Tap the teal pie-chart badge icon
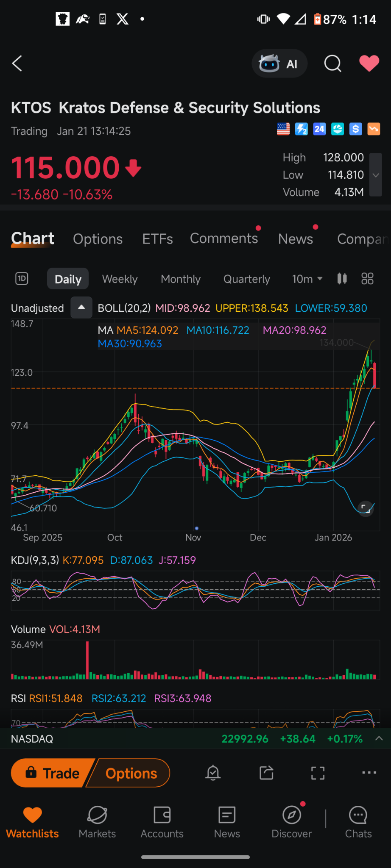Screen dimensions: 391x868 pyautogui.click(x=338, y=129)
